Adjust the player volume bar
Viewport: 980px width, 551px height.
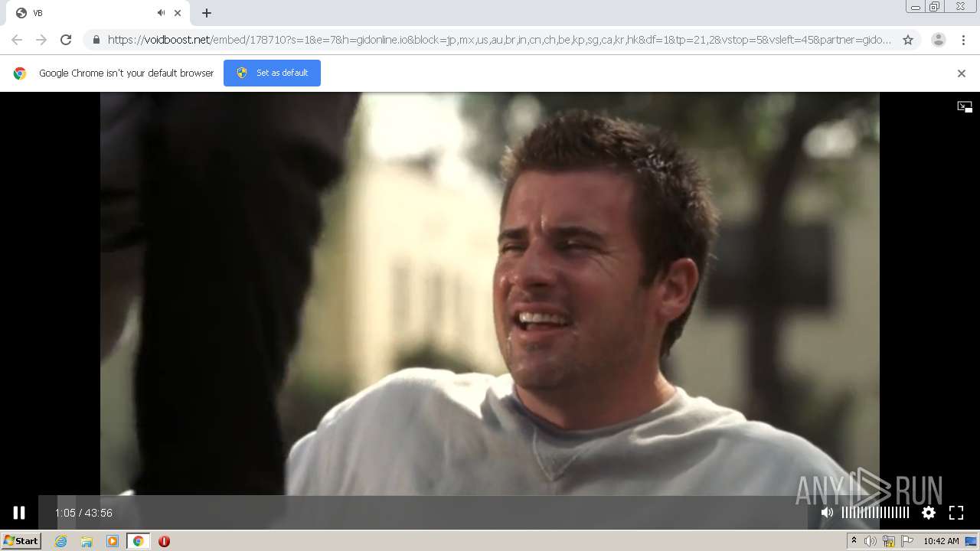click(875, 513)
